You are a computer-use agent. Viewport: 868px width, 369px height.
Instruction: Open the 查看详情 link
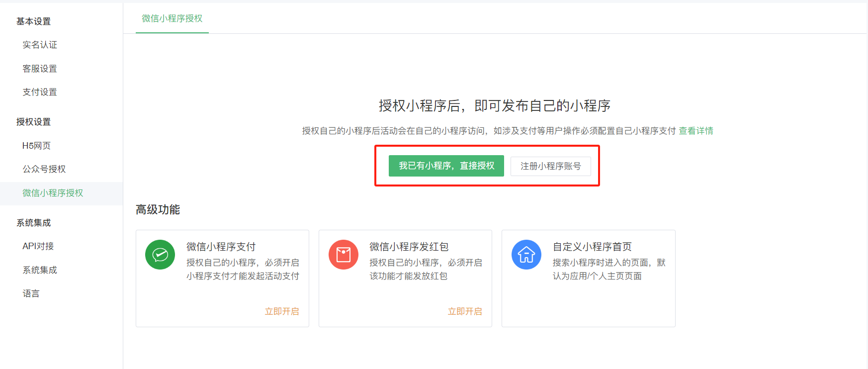pos(695,131)
